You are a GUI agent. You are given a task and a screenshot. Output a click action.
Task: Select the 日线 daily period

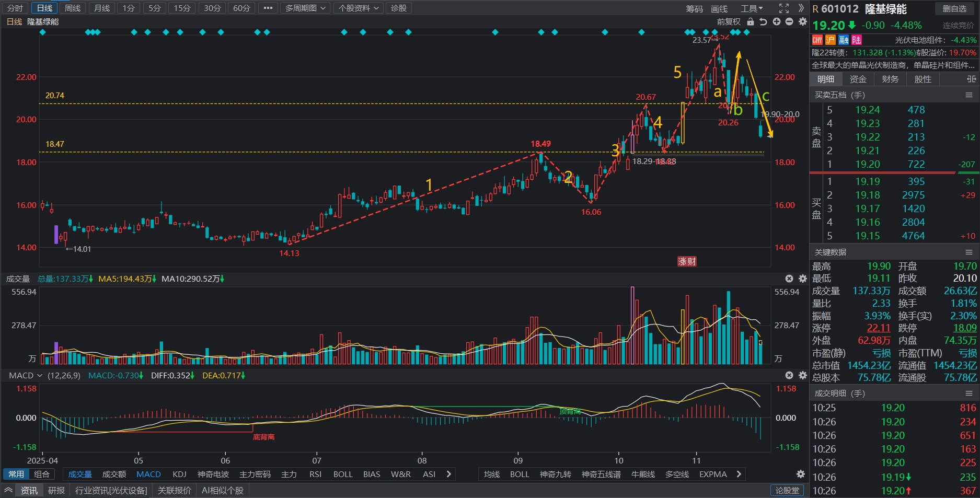[44, 8]
